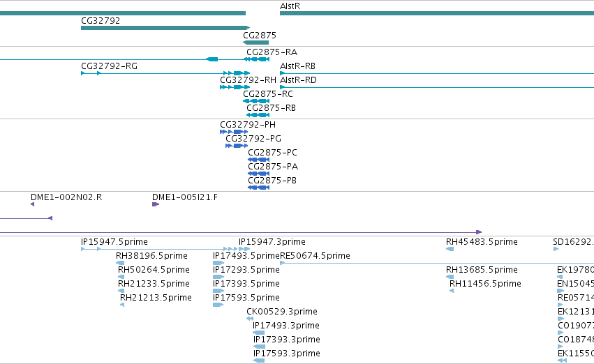Click the IP17293.5prime EST label

pyautogui.click(x=246, y=270)
